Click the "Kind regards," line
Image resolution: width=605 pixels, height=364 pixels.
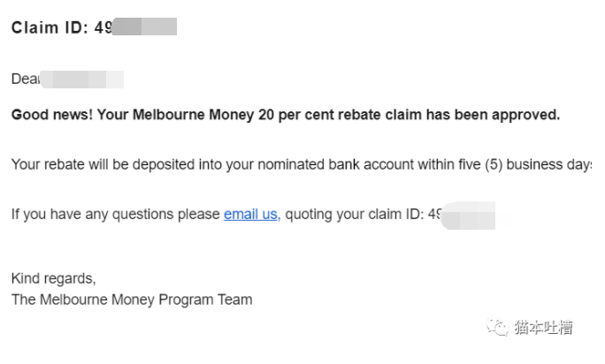point(54,278)
